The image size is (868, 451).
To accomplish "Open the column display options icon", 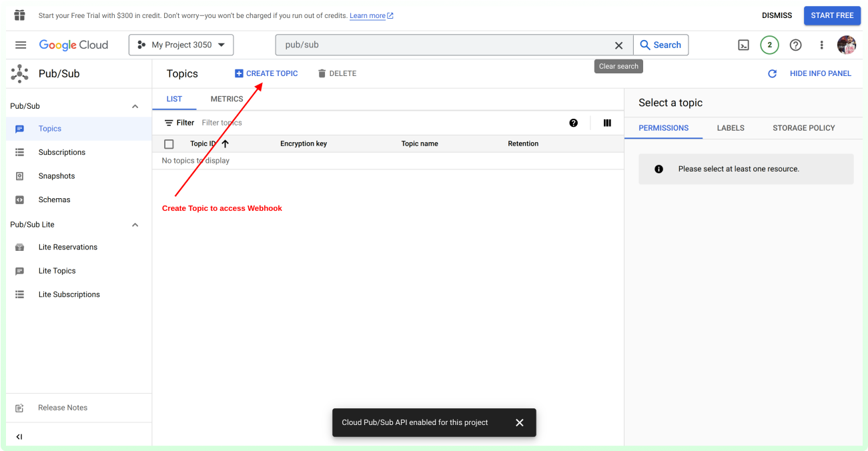I will (607, 123).
